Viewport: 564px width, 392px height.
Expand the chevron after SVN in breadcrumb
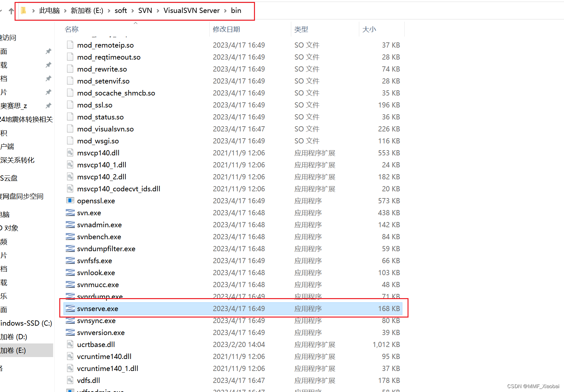[158, 11]
